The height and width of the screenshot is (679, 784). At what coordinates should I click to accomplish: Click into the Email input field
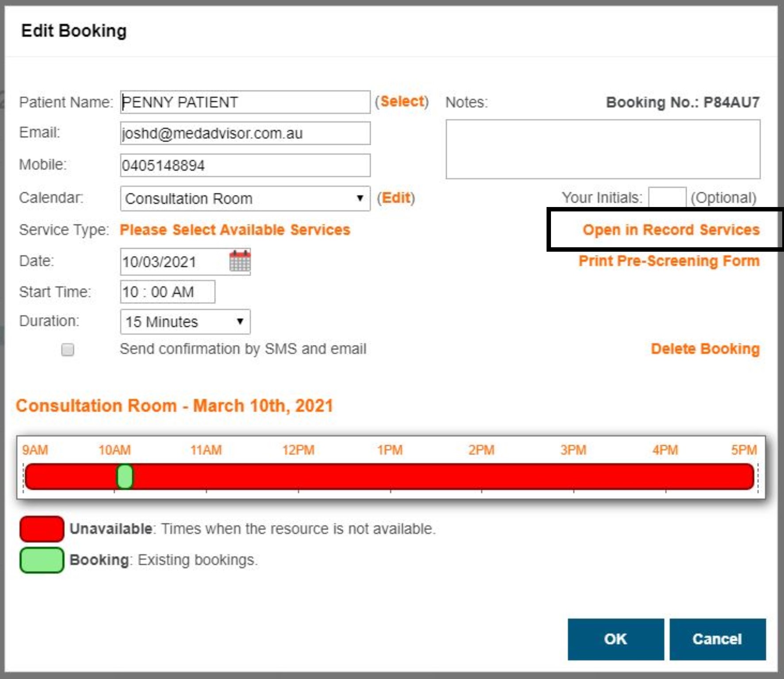tap(245, 133)
